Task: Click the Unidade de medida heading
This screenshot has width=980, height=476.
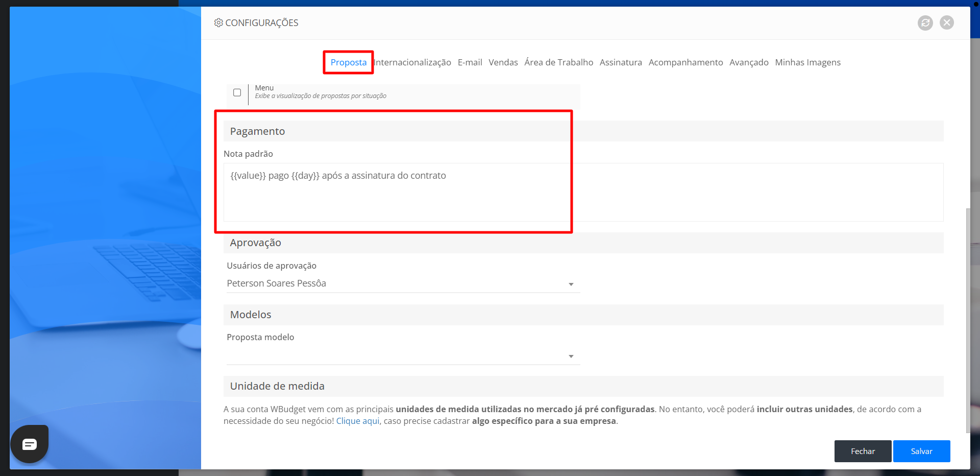Action: [583, 386]
